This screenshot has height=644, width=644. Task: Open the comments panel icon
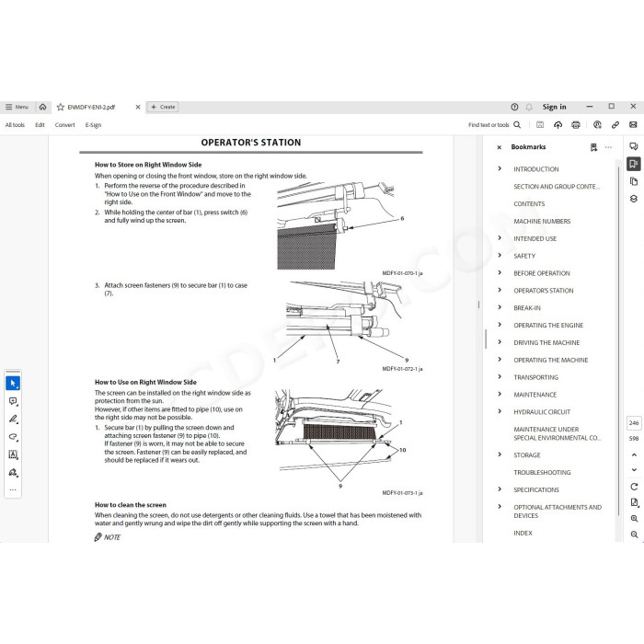tap(634, 146)
